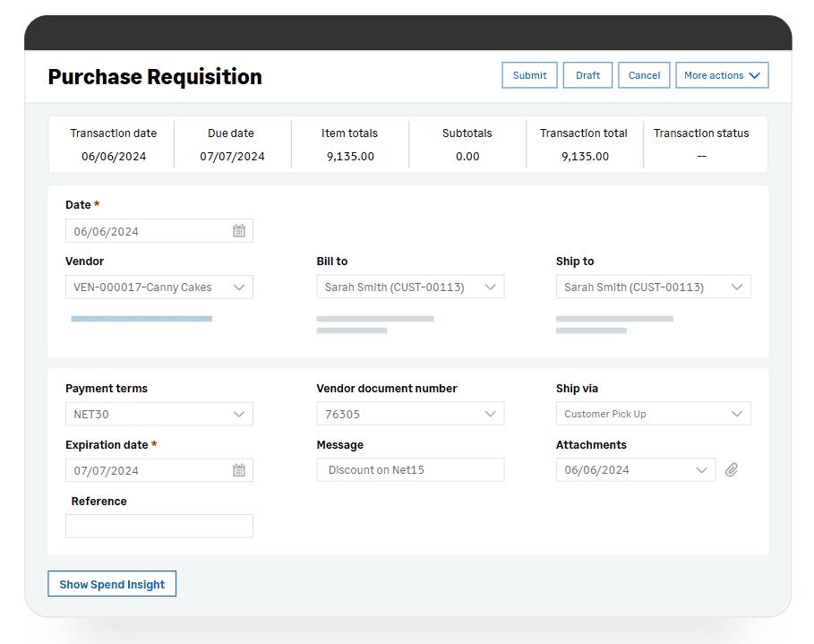Click the paperclip attachment icon
This screenshot has width=814, height=644.
click(x=731, y=469)
